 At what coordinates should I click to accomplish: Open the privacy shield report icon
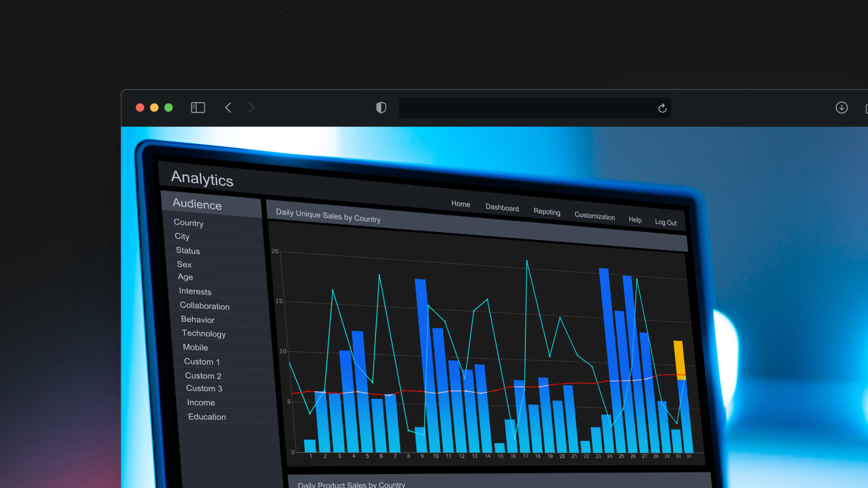(381, 108)
